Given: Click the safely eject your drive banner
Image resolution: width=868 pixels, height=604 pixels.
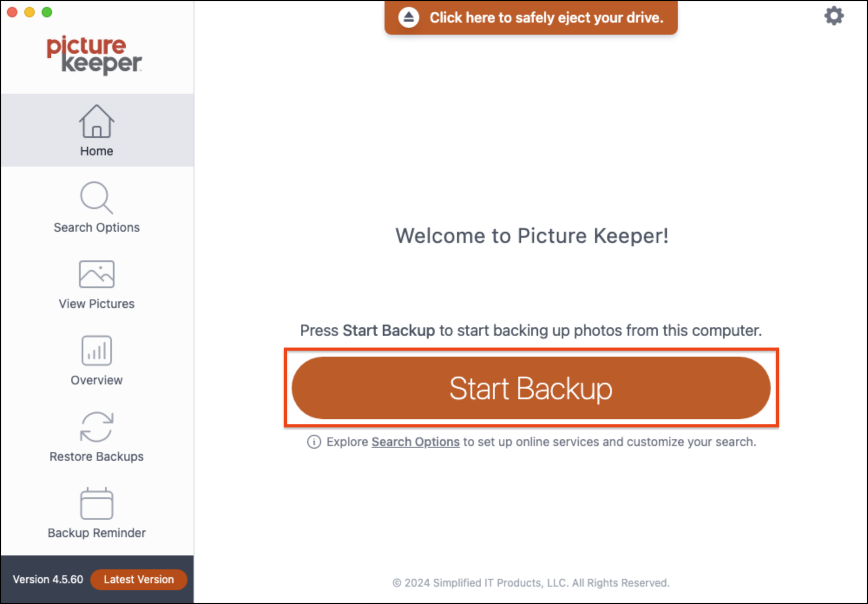Looking at the screenshot, I should point(531,17).
